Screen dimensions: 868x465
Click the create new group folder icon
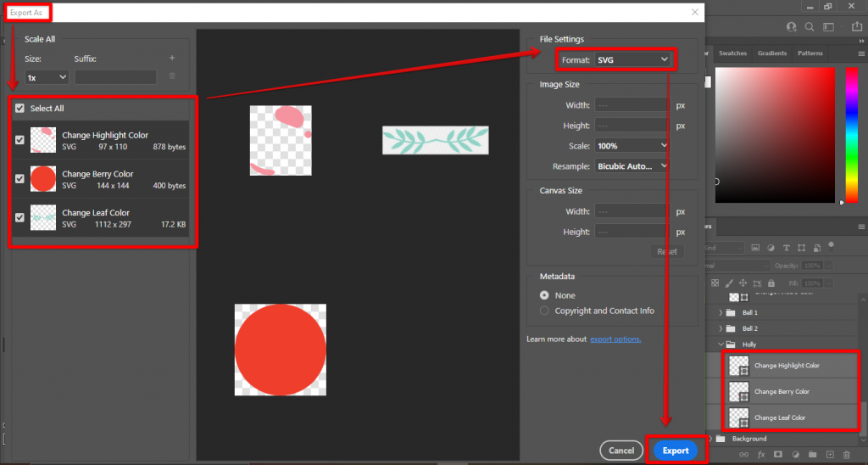(812, 456)
